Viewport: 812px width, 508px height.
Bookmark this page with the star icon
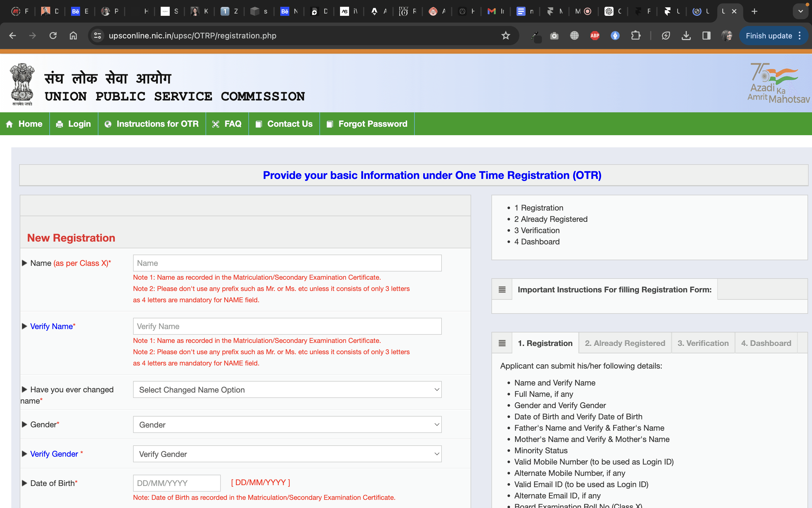(506, 36)
